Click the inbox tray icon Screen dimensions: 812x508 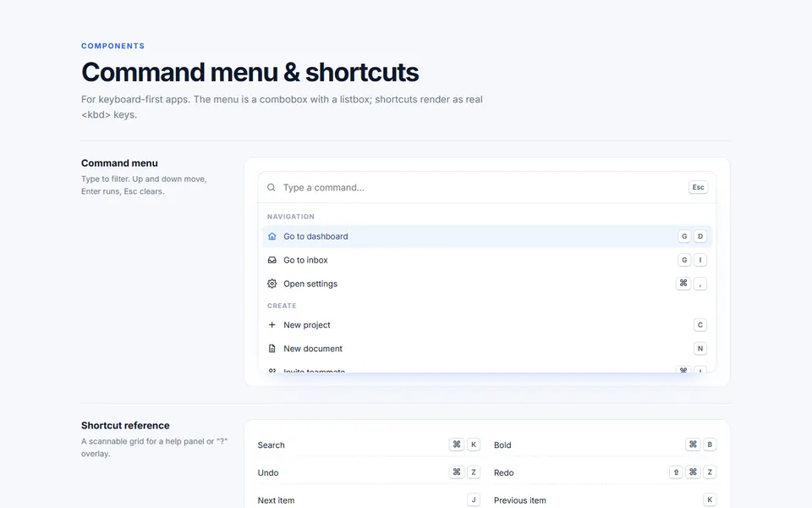(x=272, y=260)
